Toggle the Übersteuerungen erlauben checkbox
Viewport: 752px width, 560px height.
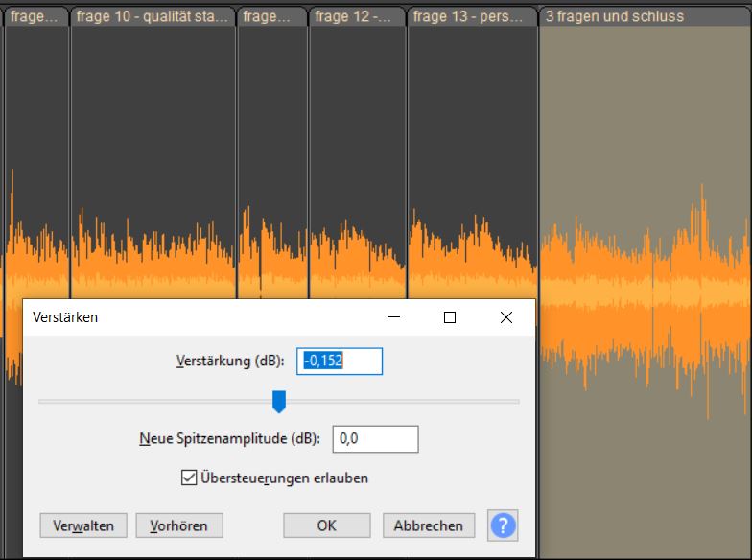[x=189, y=478]
